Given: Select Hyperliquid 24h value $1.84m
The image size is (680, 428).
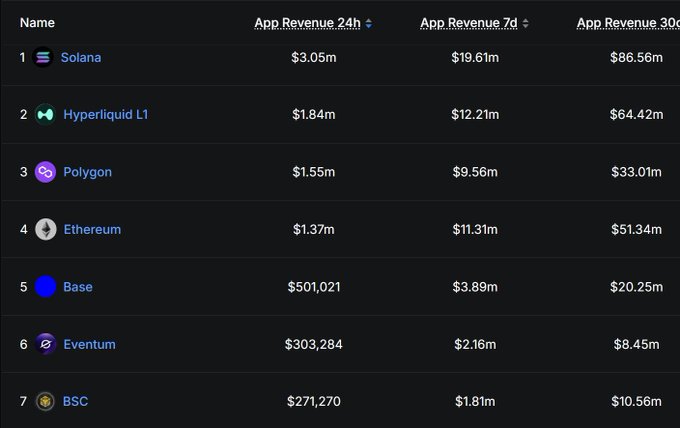Looking at the screenshot, I should [314, 114].
